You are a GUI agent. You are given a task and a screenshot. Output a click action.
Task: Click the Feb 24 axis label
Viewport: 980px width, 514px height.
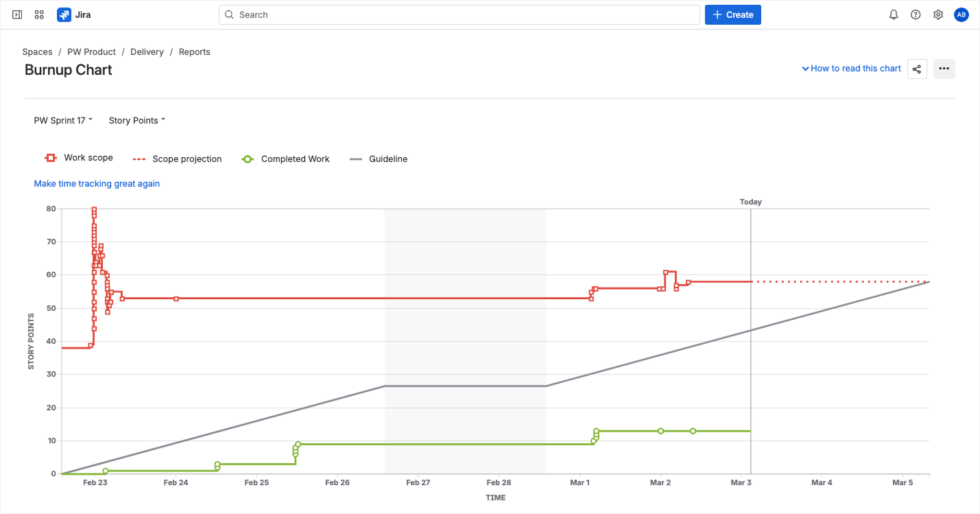176,482
